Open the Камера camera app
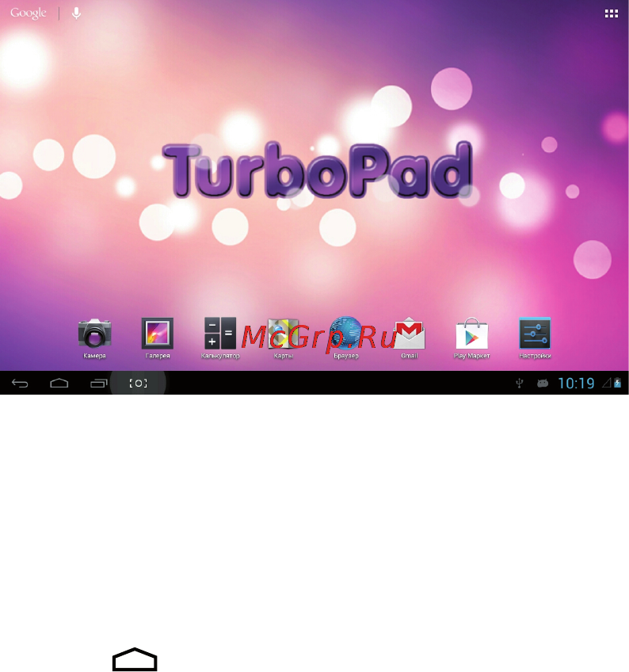 click(95, 338)
